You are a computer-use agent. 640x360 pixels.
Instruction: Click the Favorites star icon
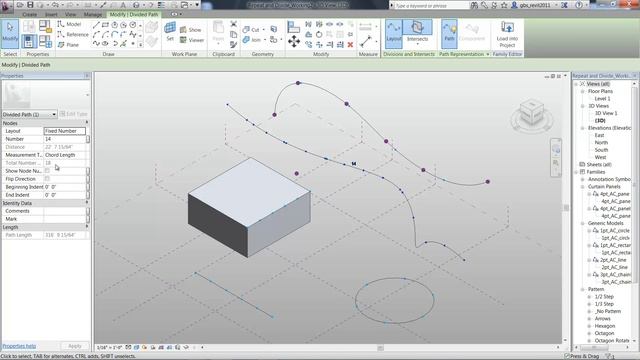pos(504,5)
